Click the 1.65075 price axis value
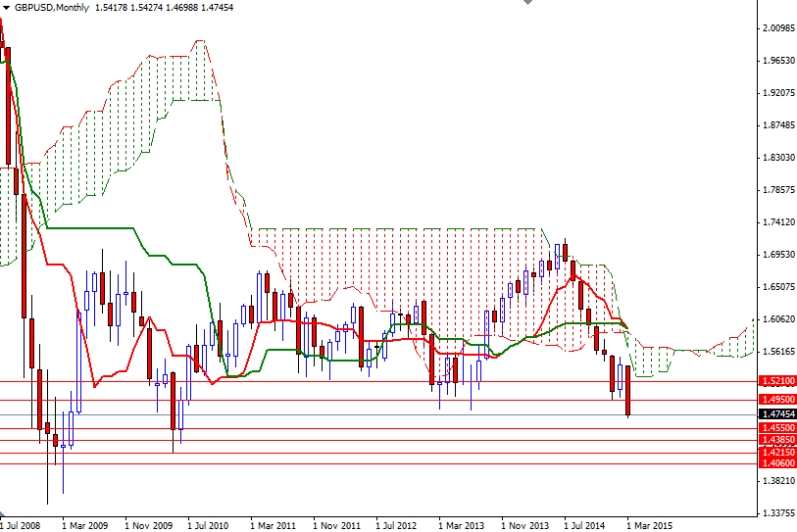 (778, 287)
